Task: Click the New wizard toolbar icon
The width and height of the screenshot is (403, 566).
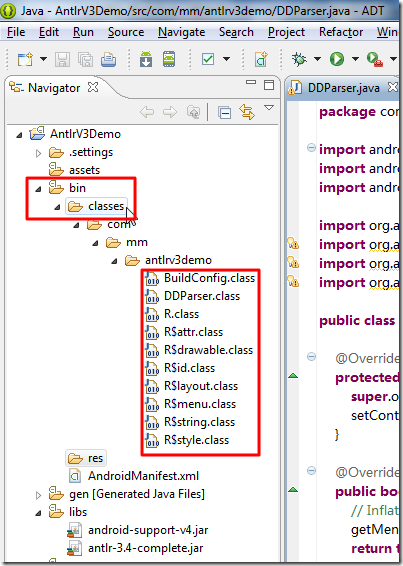Action: 25,59
